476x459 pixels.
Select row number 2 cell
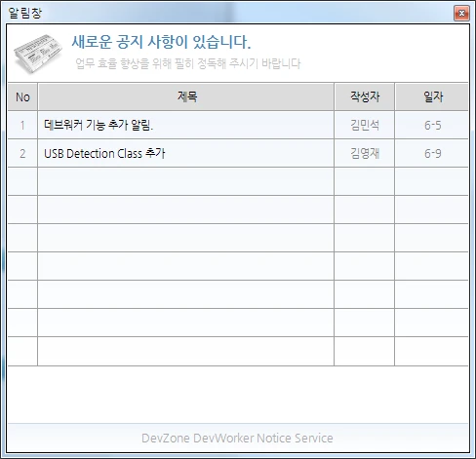(x=22, y=153)
